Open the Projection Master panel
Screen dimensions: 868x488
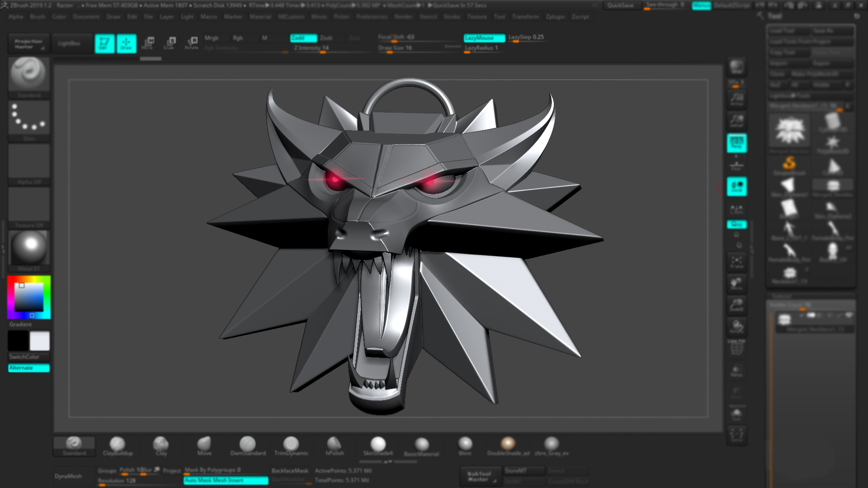pyautogui.click(x=28, y=44)
